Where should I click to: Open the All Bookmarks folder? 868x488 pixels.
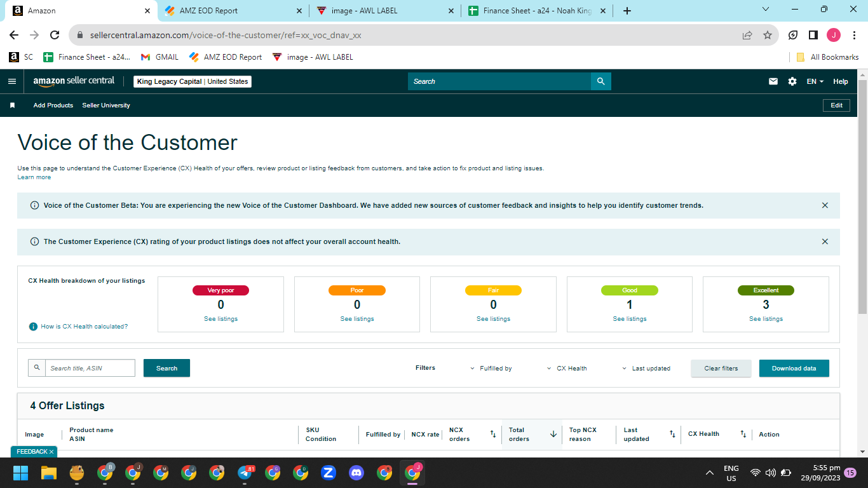click(827, 57)
